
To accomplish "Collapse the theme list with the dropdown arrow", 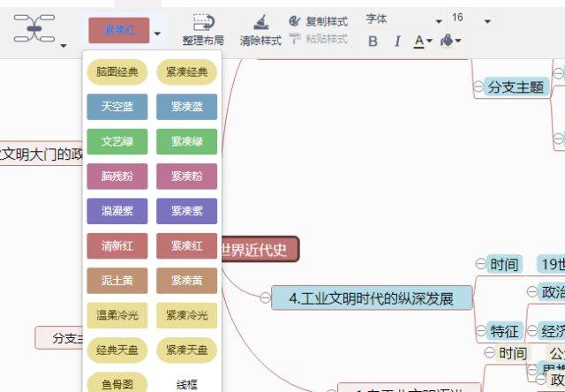I will [x=157, y=34].
